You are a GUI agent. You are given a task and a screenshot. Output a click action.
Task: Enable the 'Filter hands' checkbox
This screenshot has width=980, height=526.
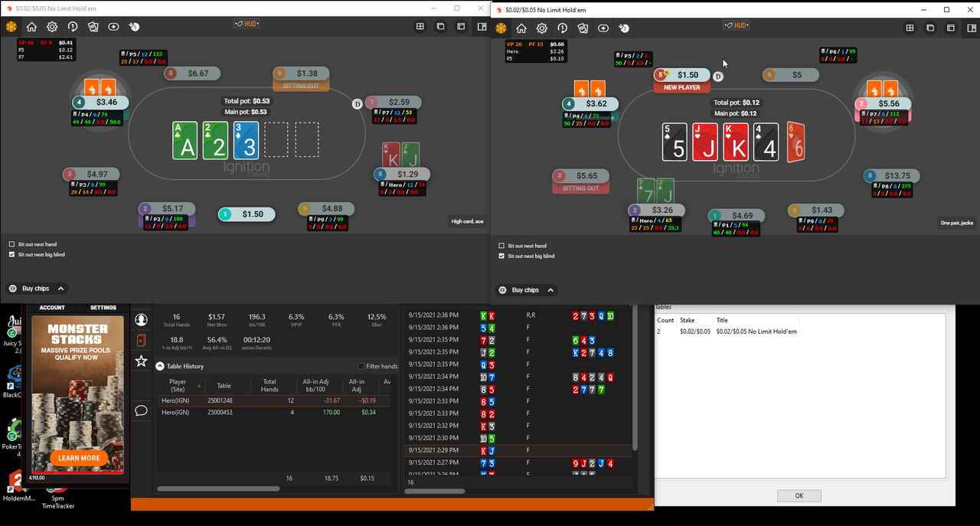pyautogui.click(x=361, y=366)
